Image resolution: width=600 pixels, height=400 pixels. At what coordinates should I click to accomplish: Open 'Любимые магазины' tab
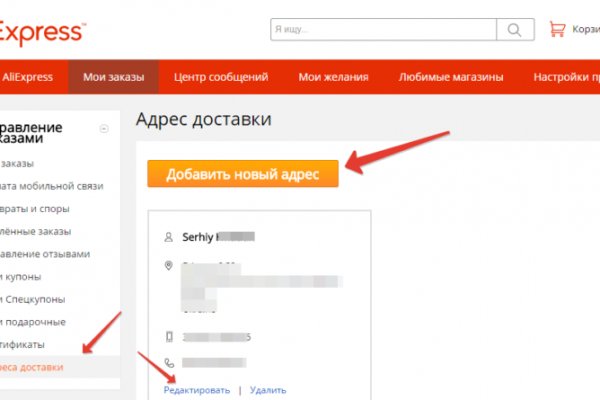tap(451, 77)
